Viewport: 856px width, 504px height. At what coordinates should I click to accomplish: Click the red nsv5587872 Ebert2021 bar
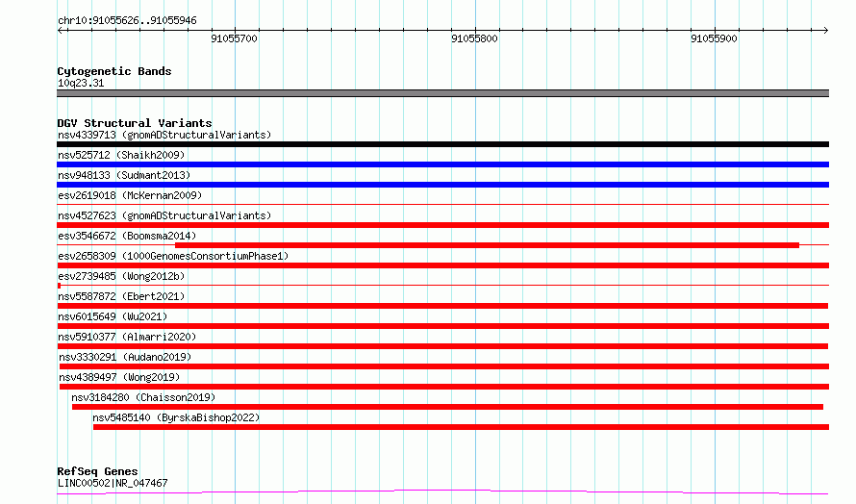pyautogui.click(x=442, y=306)
